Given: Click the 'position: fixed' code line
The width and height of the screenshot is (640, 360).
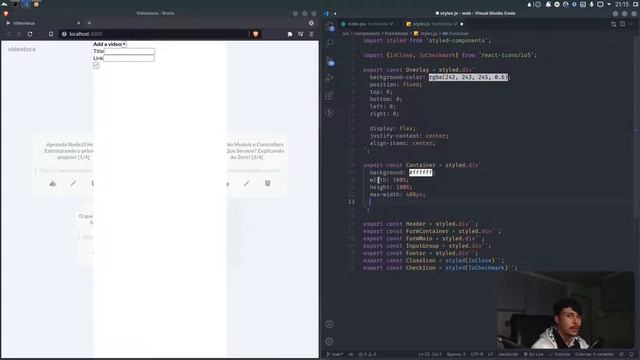Looking at the screenshot, I should pos(396,84).
